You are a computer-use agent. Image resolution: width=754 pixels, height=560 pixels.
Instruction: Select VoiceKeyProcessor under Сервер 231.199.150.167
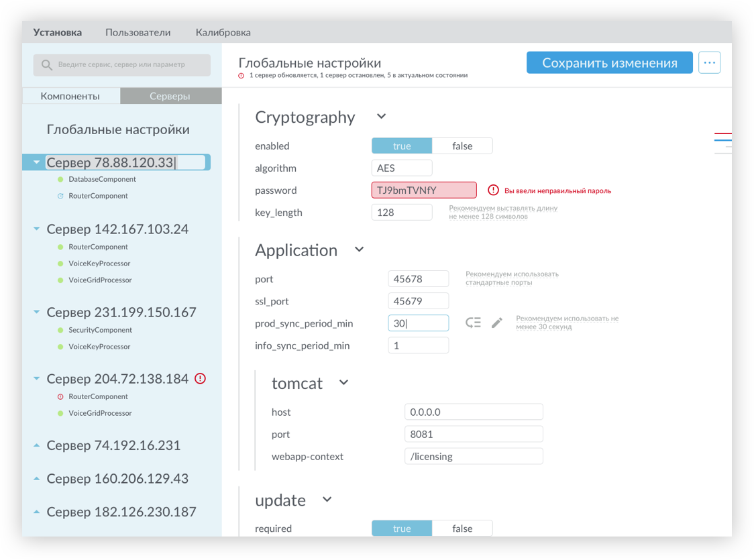99,347
